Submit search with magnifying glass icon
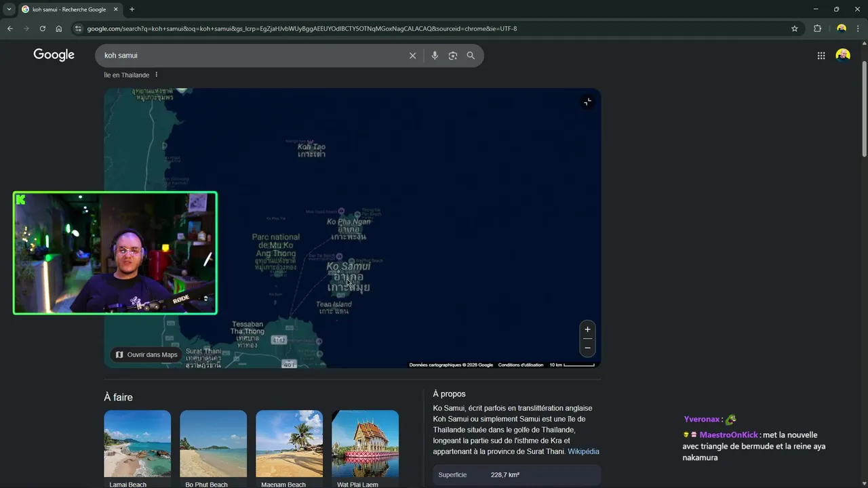The width and height of the screenshot is (868, 488). point(471,56)
